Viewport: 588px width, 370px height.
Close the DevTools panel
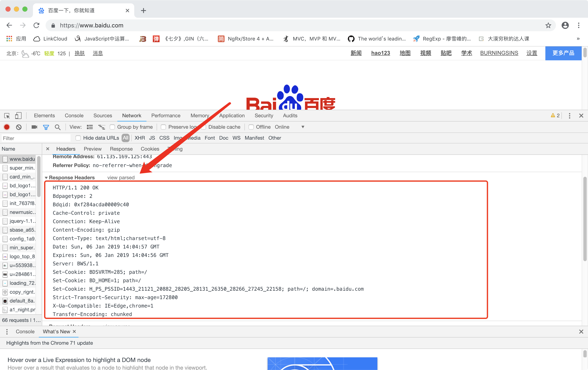click(581, 116)
